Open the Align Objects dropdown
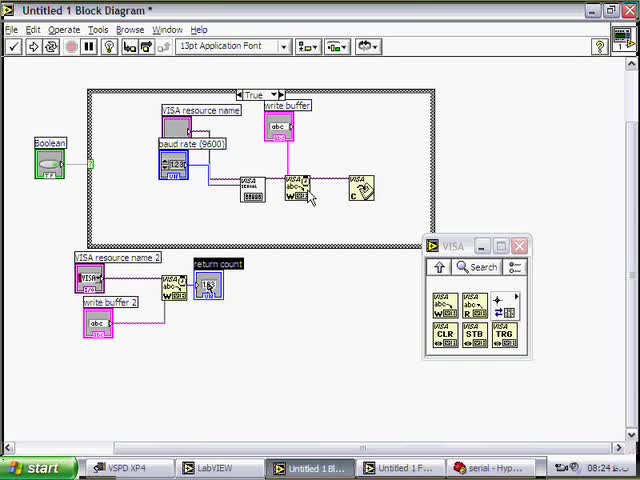 tap(308, 47)
